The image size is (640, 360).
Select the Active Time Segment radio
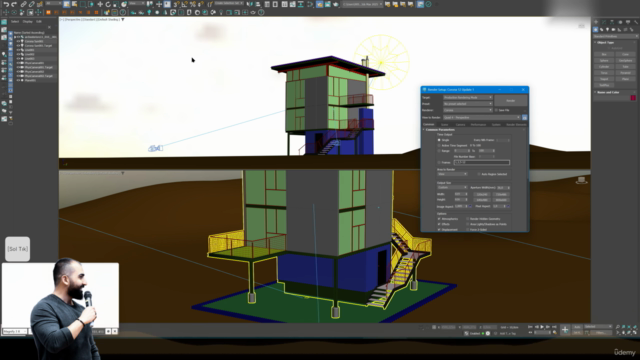[x=439, y=145]
